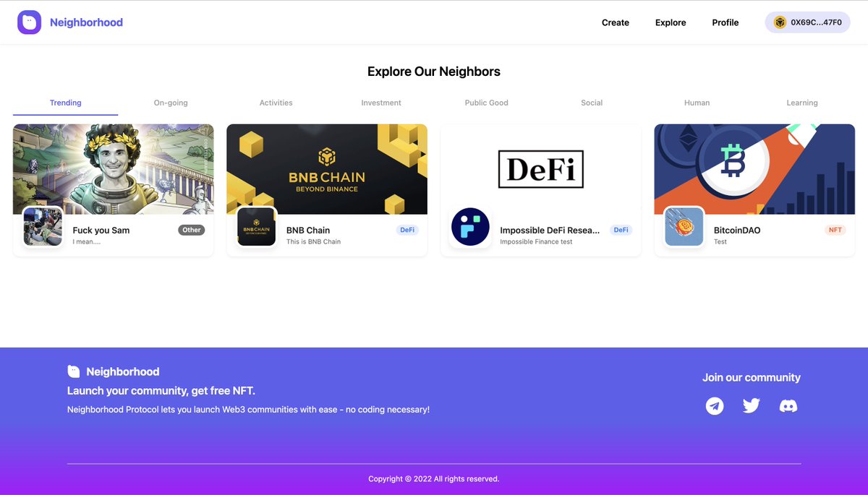The height and width of the screenshot is (495, 868).
Task: Open the Investment tab
Action: (381, 103)
